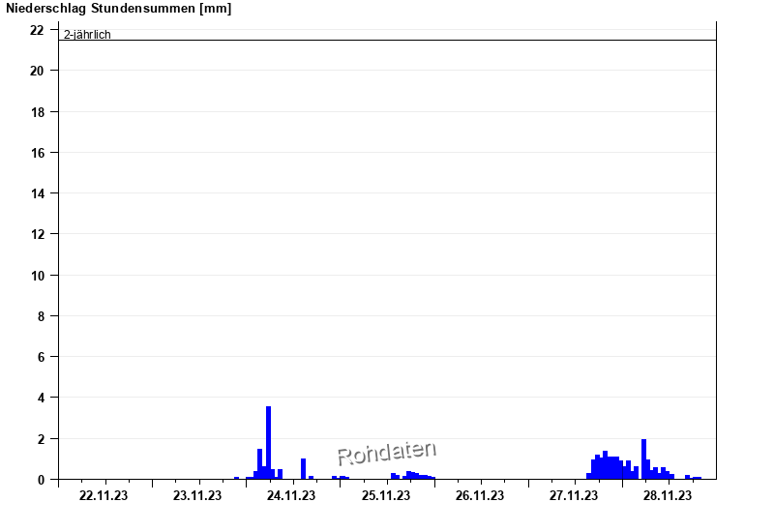Click the tallest blue bar near 3.5 mm
The width and height of the screenshot is (774, 532).
click(268, 442)
